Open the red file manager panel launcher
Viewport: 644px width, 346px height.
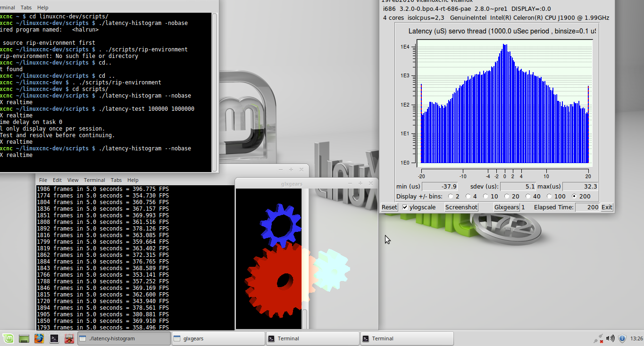(69, 338)
